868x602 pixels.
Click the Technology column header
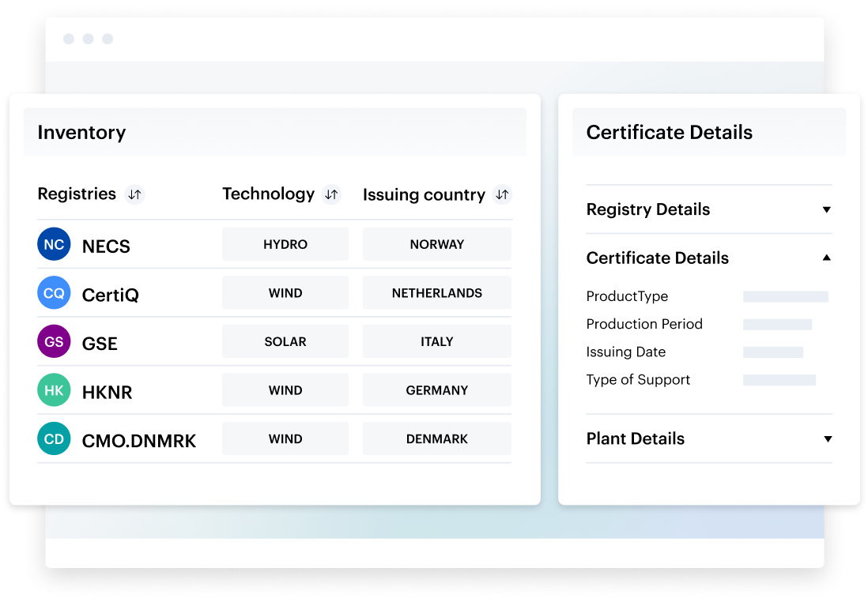pyautogui.click(x=269, y=194)
